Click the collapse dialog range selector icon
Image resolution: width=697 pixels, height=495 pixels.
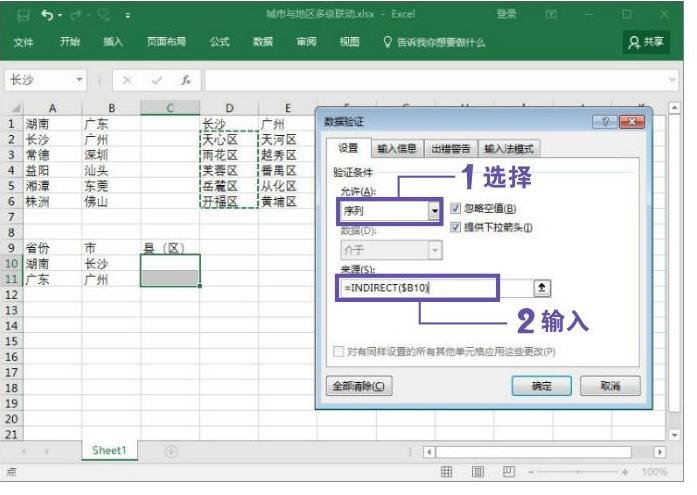pos(542,288)
